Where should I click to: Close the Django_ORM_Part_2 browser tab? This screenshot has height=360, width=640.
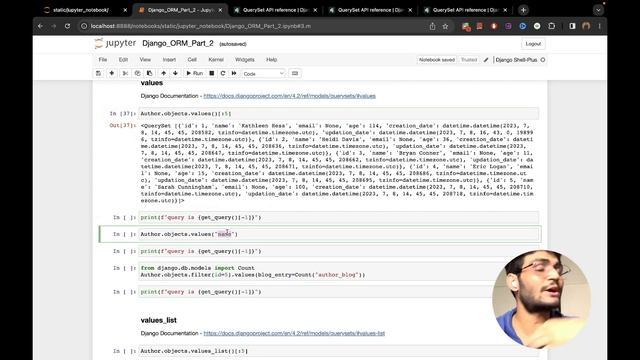220,10
